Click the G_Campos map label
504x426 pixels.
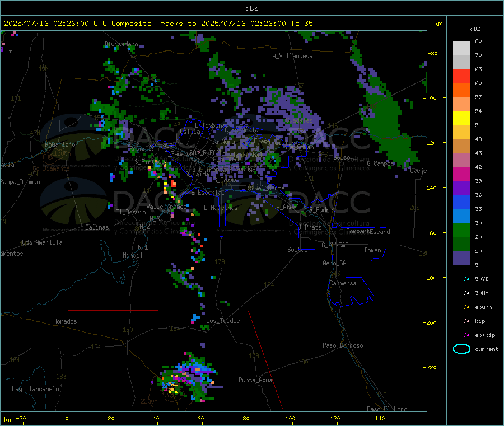[380, 163]
